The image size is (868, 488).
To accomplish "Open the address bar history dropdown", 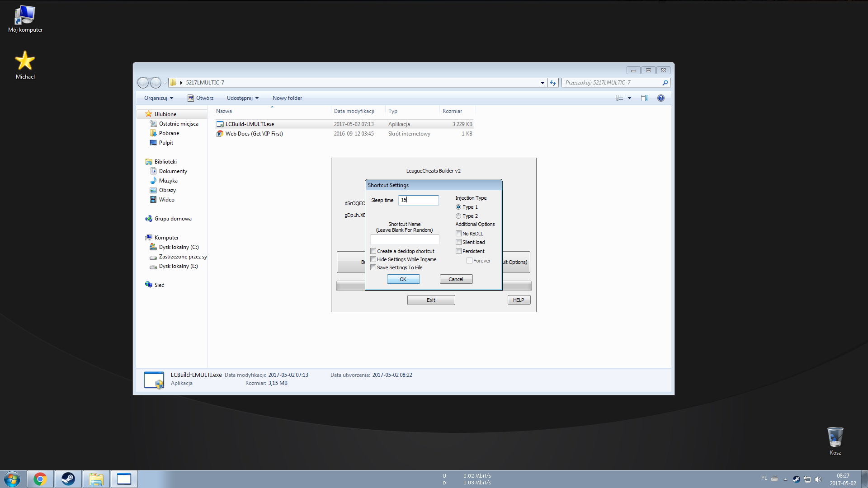I will coord(542,83).
